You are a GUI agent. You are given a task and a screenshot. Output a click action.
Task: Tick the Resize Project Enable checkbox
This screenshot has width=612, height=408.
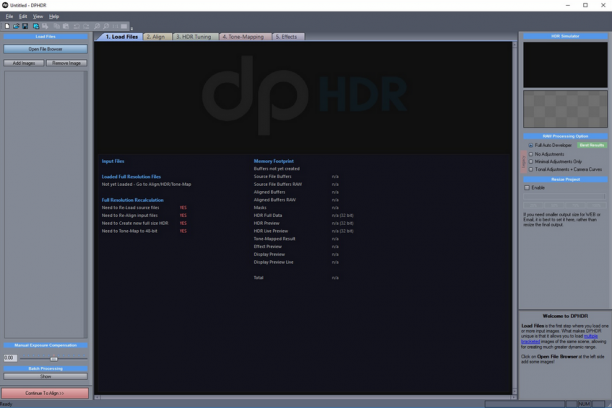527,188
